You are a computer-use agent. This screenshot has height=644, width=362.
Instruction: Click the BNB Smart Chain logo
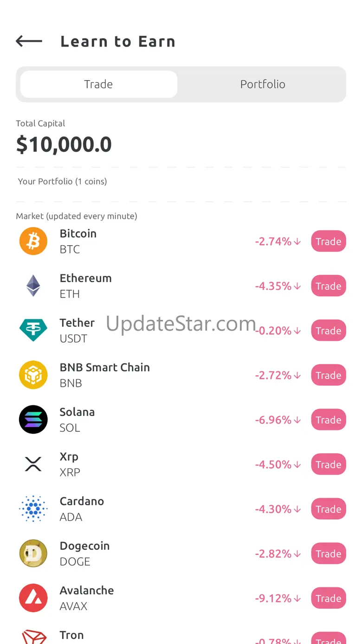(33, 375)
